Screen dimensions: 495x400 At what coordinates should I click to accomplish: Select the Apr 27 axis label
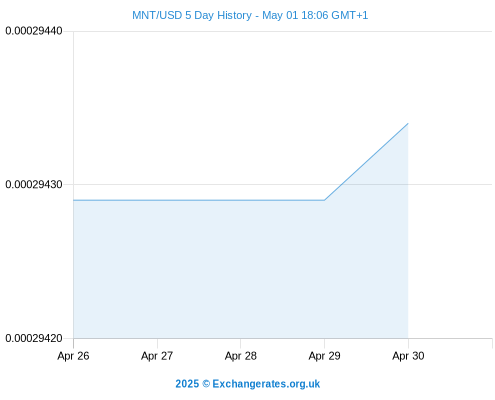point(157,356)
